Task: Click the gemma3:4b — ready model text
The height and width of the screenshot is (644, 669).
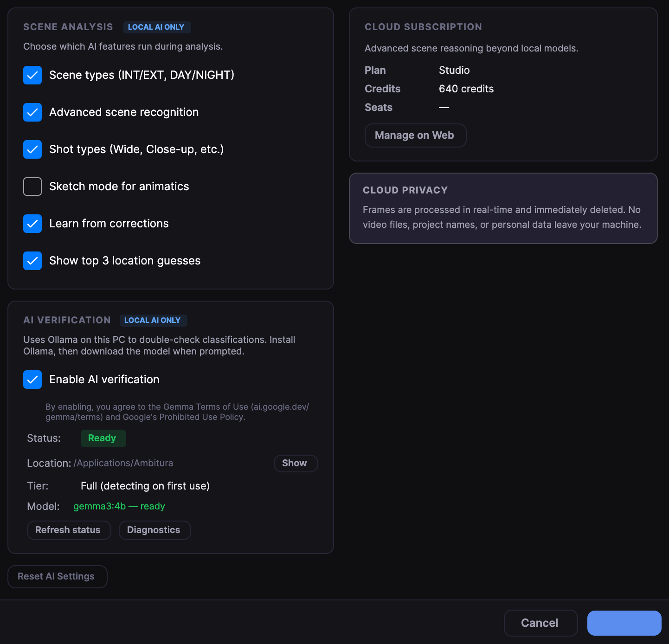Action: point(119,507)
